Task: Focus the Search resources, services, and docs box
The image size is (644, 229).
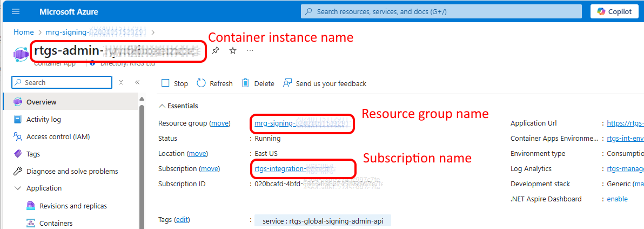Action: 441,11
